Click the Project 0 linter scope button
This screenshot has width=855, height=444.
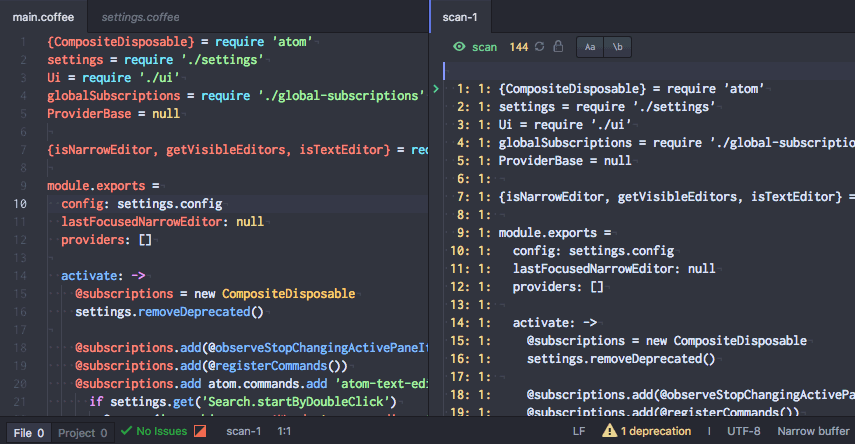83,433
